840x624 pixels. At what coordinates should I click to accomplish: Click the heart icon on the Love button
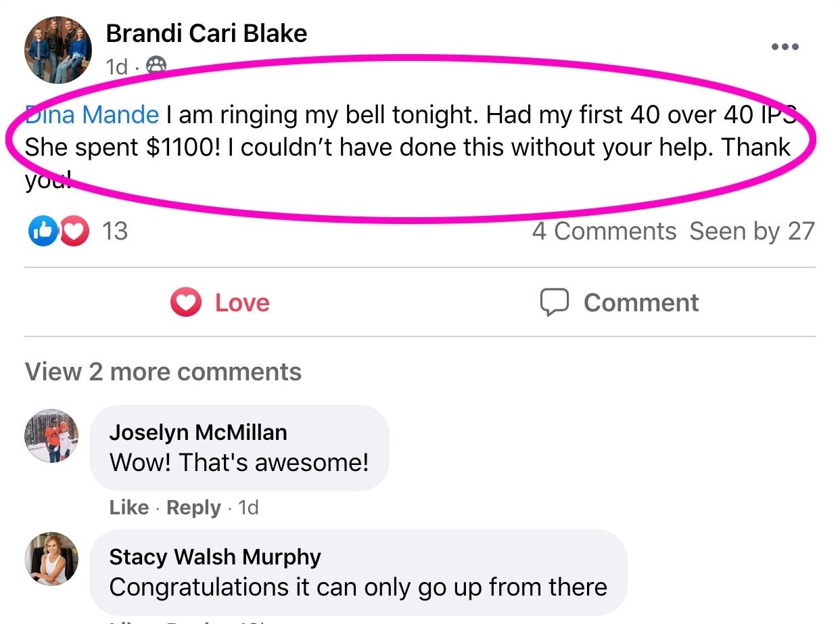(186, 303)
